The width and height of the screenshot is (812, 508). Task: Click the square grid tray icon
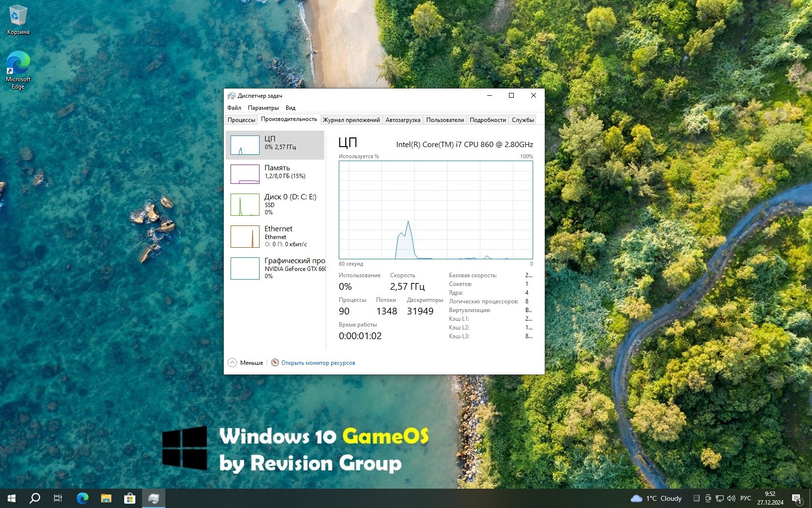(x=696, y=498)
